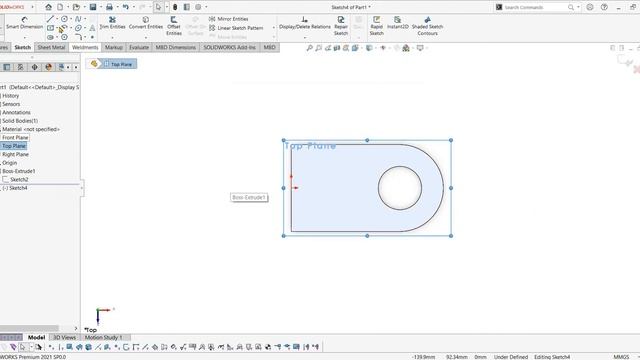Click the Open file folder icon
The image size is (640, 360).
coord(76,7)
